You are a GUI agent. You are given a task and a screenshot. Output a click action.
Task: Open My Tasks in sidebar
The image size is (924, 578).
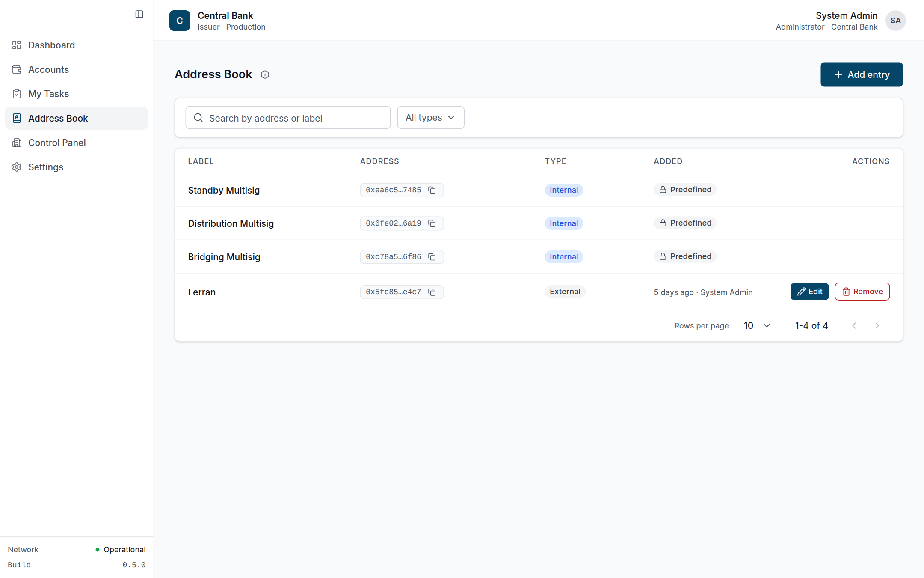point(77,94)
